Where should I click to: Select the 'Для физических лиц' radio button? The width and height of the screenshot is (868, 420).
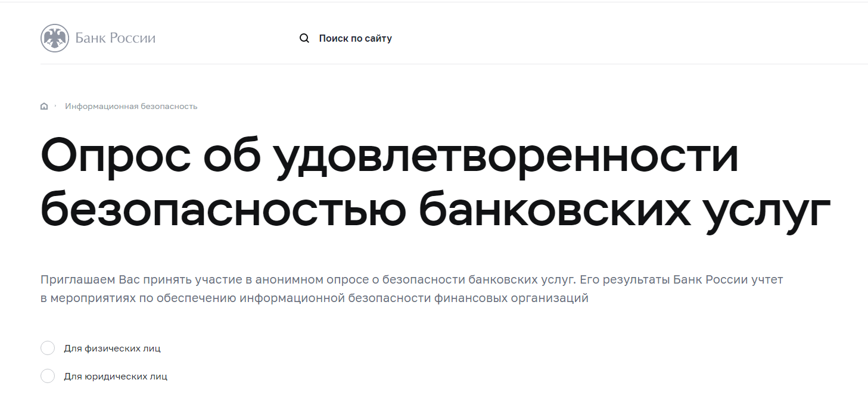48,348
